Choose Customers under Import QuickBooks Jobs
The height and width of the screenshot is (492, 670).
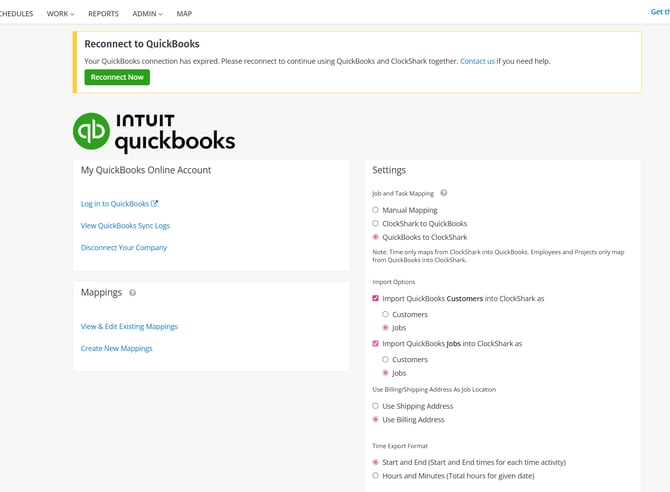pyautogui.click(x=385, y=359)
